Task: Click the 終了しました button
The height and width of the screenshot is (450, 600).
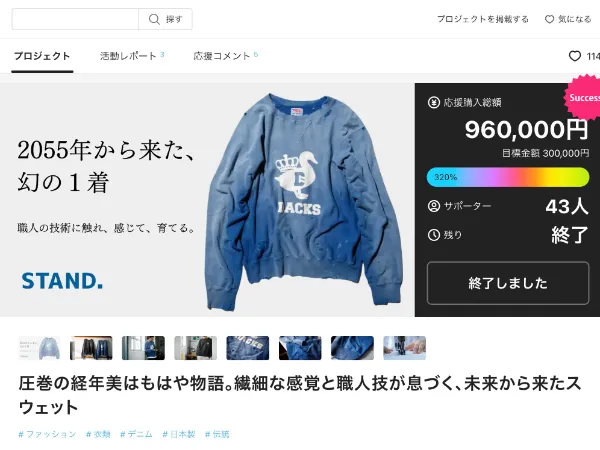Action: 508,283
